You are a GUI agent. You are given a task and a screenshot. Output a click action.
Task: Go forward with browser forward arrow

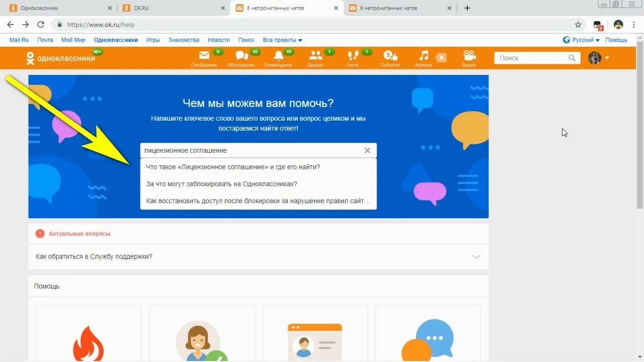pos(26,24)
